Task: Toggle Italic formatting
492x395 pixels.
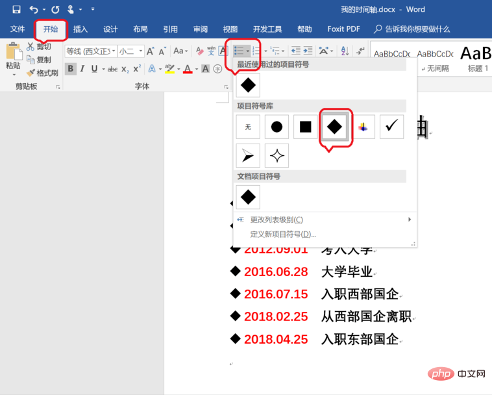Action: [82, 69]
